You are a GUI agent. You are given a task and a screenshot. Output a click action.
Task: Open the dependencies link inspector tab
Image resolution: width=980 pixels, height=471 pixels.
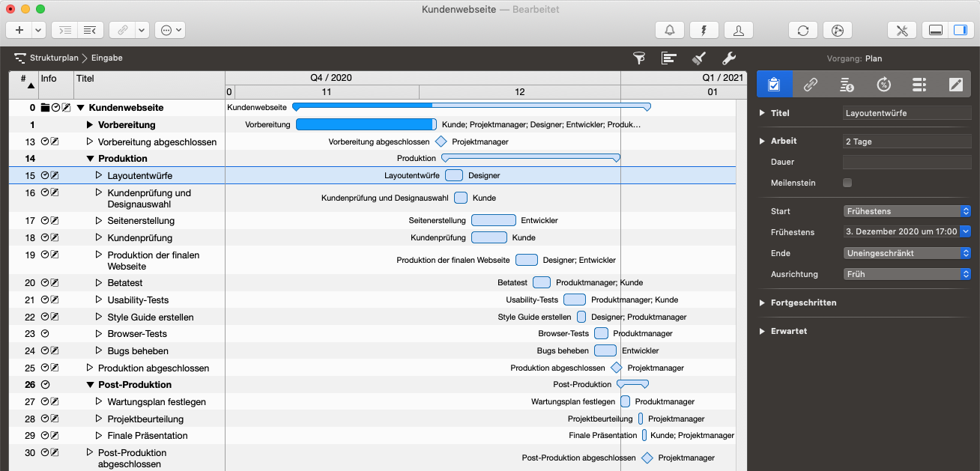(810, 85)
